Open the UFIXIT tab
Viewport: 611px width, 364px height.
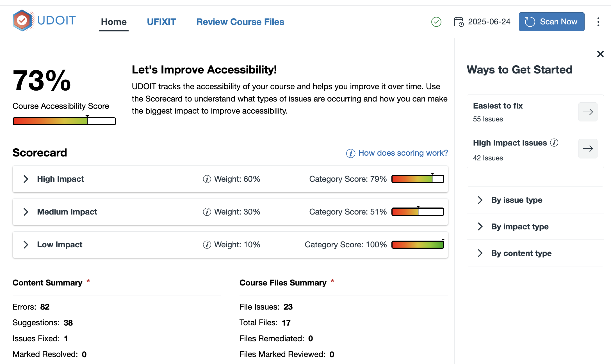click(161, 22)
